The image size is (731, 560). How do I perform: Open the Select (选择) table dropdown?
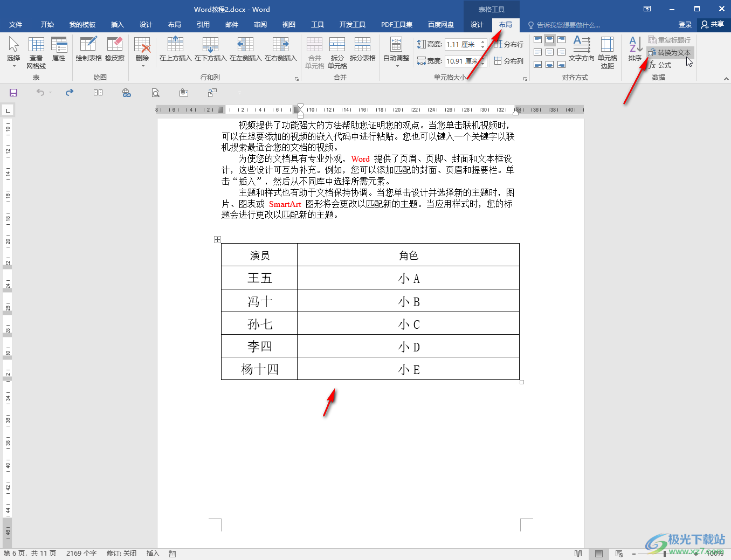pyautogui.click(x=13, y=52)
